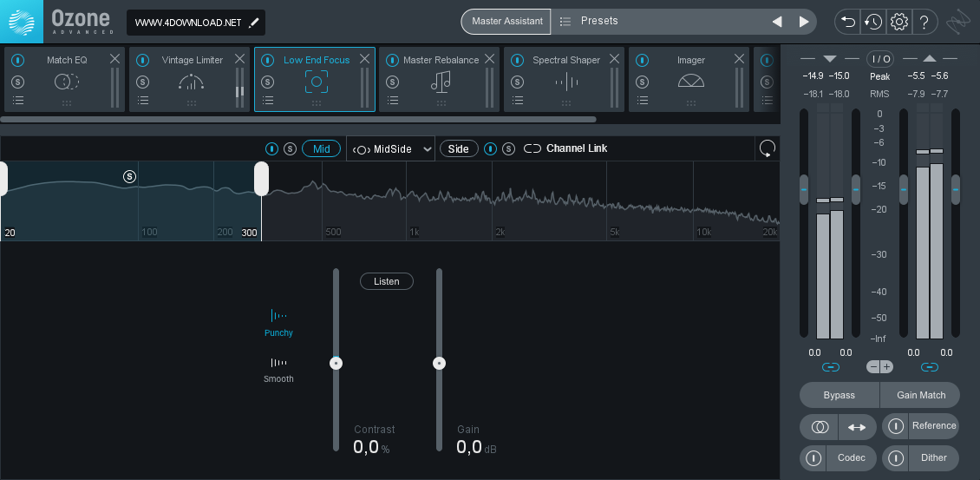Toggle Channel Link

click(565, 148)
